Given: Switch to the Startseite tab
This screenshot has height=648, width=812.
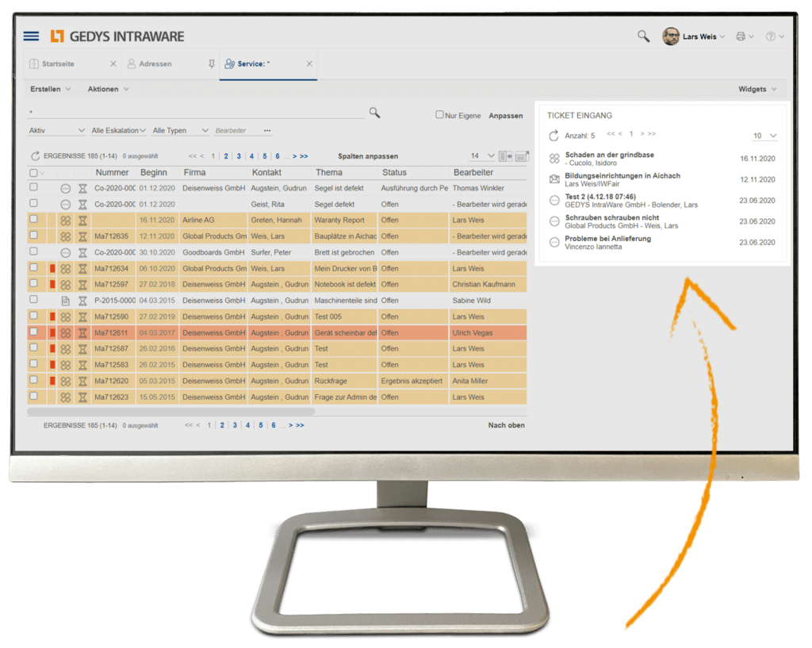Looking at the screenshot, I should click(58, 63).
